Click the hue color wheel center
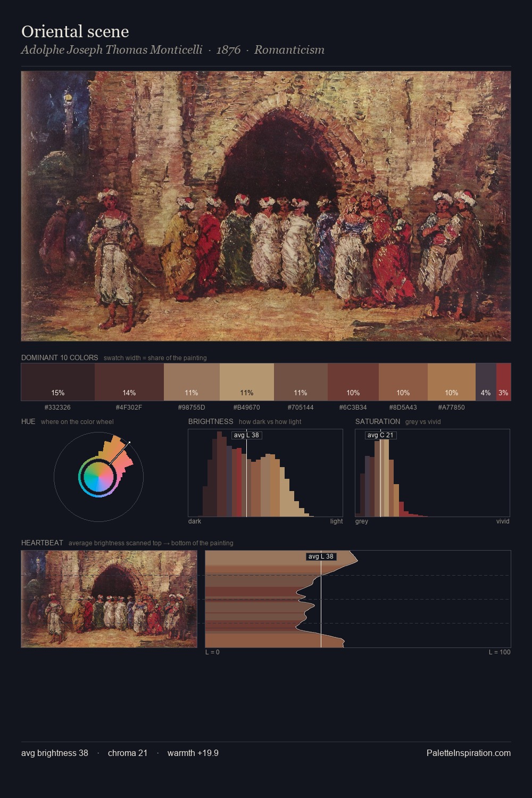 (98, 477)
